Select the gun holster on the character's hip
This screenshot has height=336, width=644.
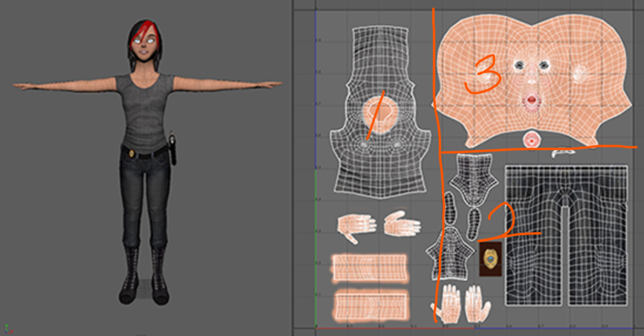pos(172,149)
